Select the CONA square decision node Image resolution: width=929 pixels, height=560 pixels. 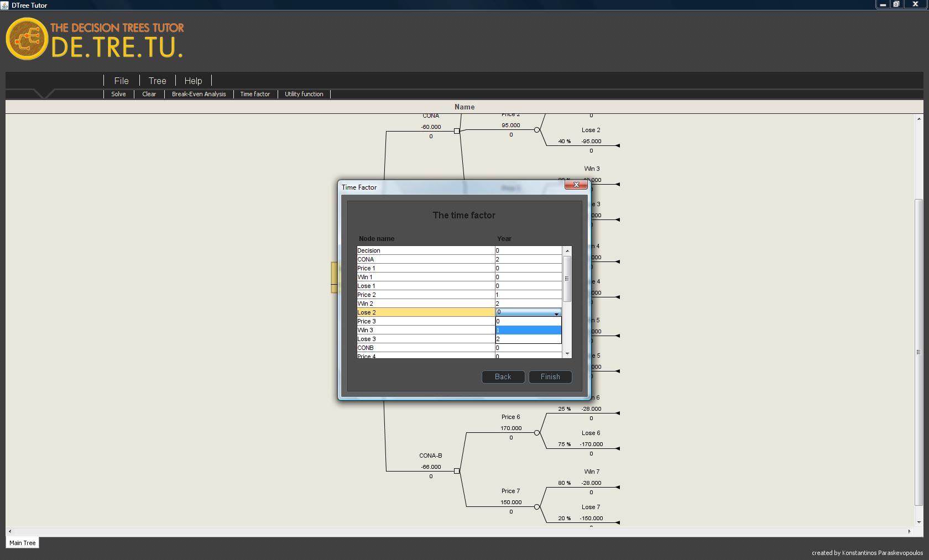coord(457,131)
